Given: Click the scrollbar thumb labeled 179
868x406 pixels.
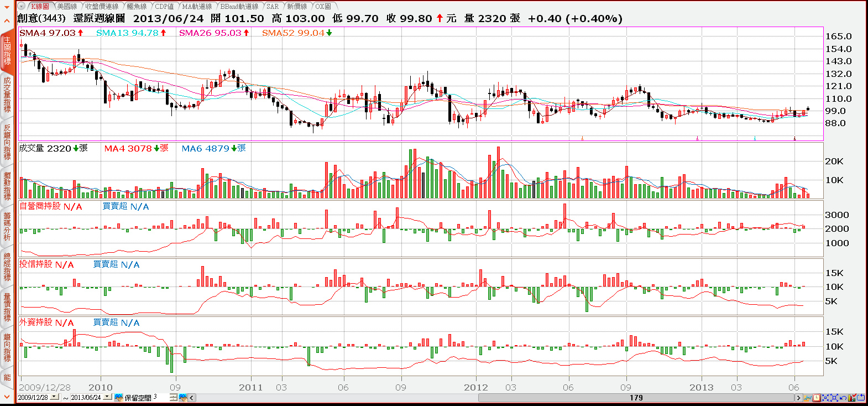Looking at the screenshot, I should tap(636, 397).
